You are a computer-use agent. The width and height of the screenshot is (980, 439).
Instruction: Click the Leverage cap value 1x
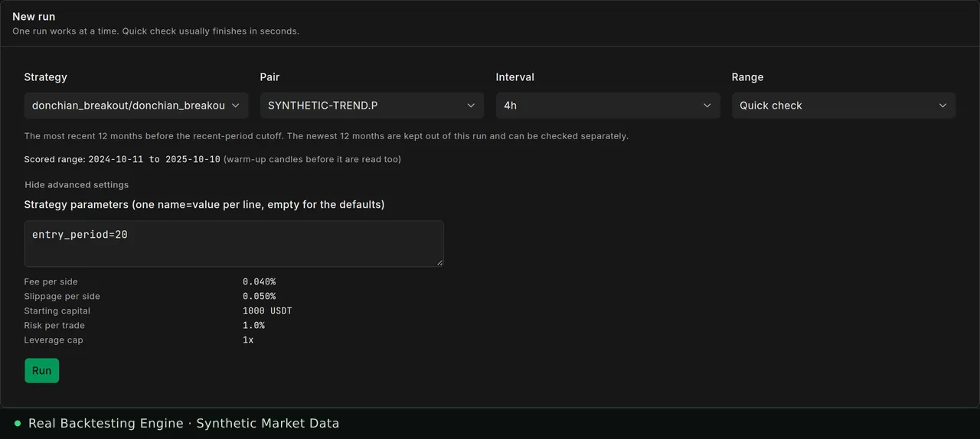248,340
